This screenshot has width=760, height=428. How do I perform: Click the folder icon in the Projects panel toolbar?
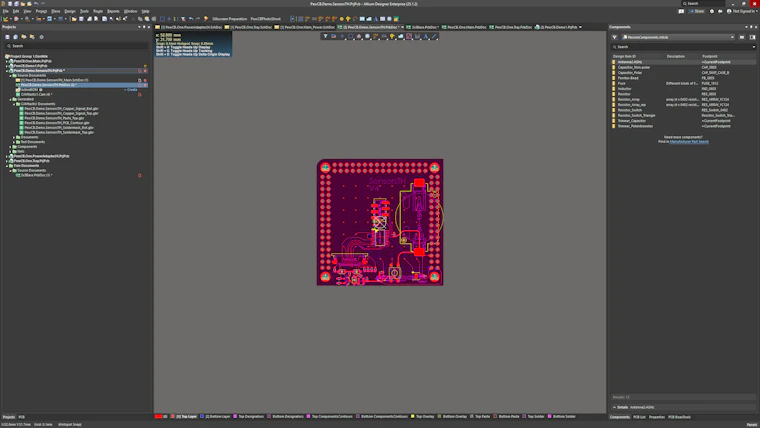pos(24,37)
